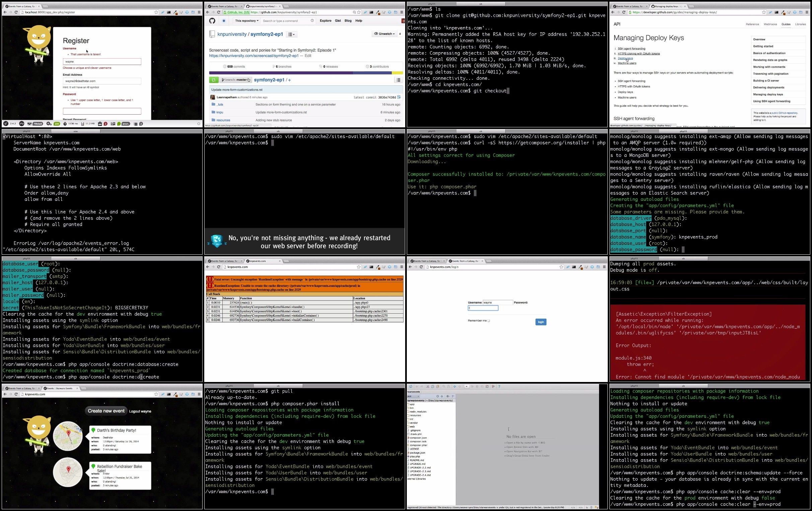Click the plus icon after symfony2-ep1 path

pos(289,80)
